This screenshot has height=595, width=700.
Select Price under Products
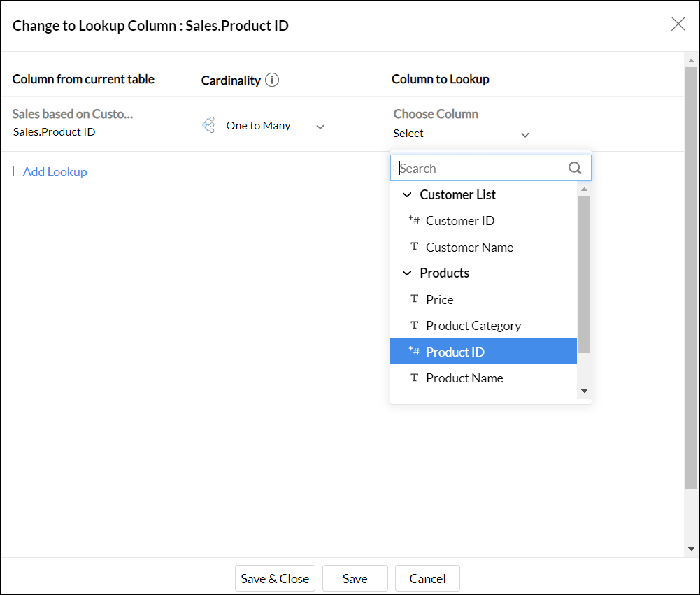[439, 299]
